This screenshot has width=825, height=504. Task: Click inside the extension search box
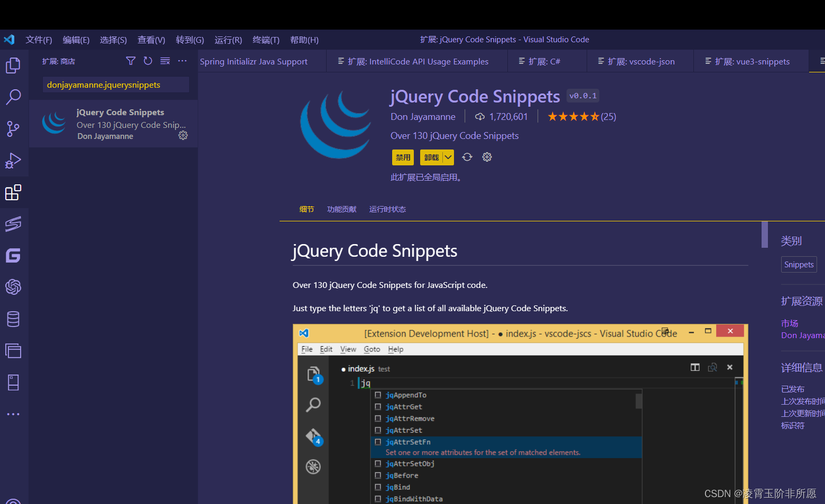(x=116, y=85)
